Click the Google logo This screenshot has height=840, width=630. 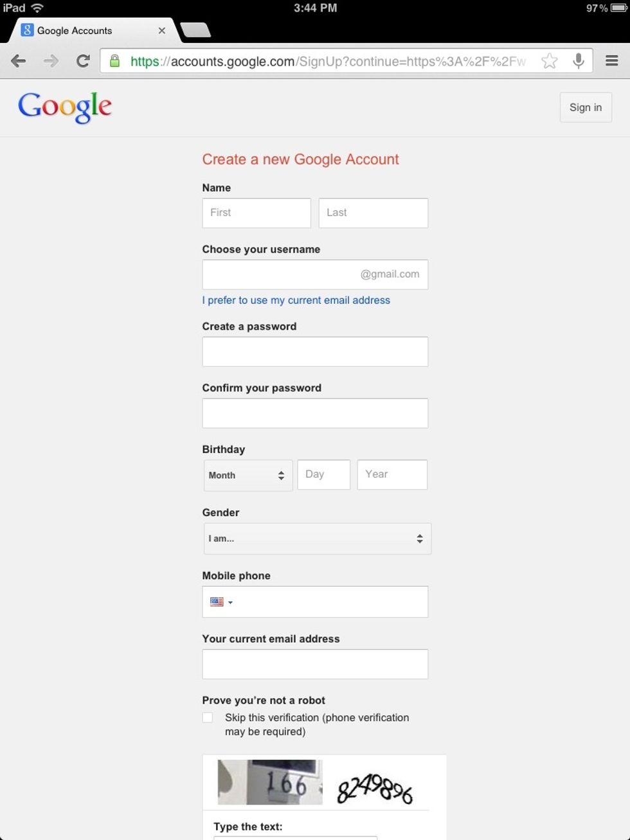point(64,107)
